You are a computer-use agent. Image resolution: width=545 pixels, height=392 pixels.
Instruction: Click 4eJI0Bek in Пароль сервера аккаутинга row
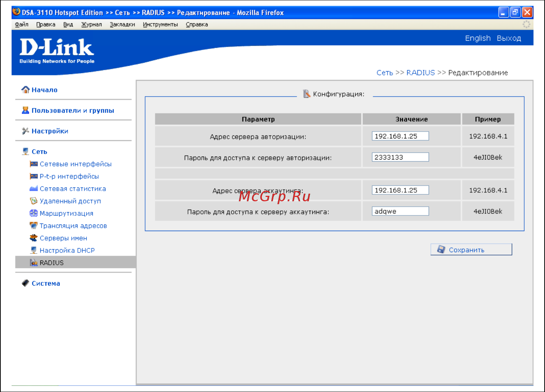point(488,211)
